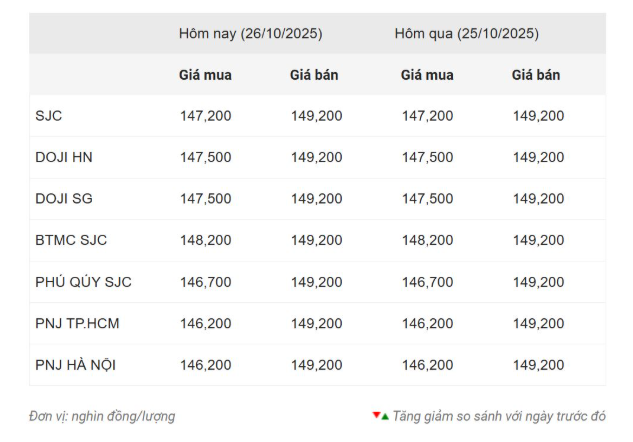Image resolution: width=633 pixels, height=442 pixels.
Task: Click yesterday's PNJ HÀ NỘI sell price
Action: click(538, 365)
